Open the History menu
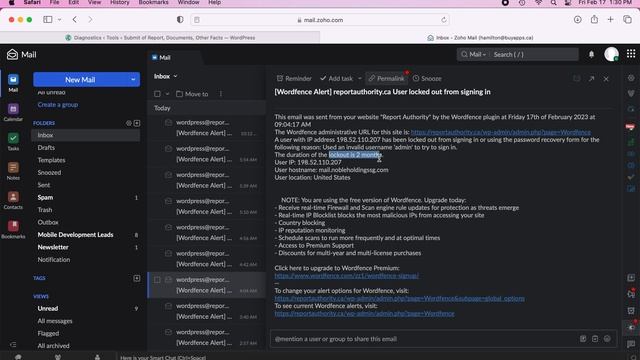The width and height of the screenshot is (640, 360). [x=120, y=2]
